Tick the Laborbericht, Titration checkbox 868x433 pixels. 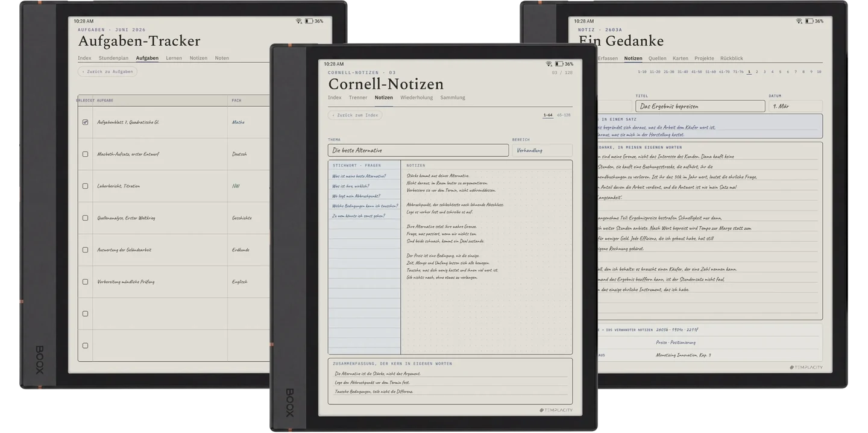tap(85, 186)
